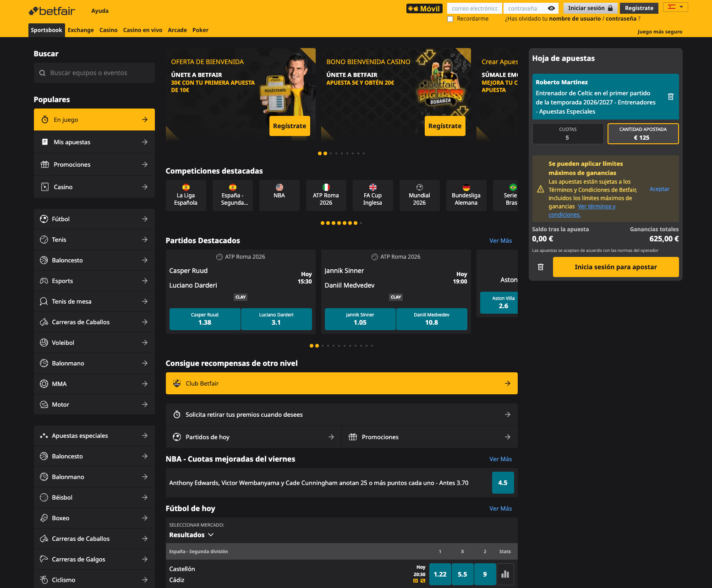This screenshot has height=588, width=712.
Task: Click the correo electrónico input
Action: click(475, 8)
